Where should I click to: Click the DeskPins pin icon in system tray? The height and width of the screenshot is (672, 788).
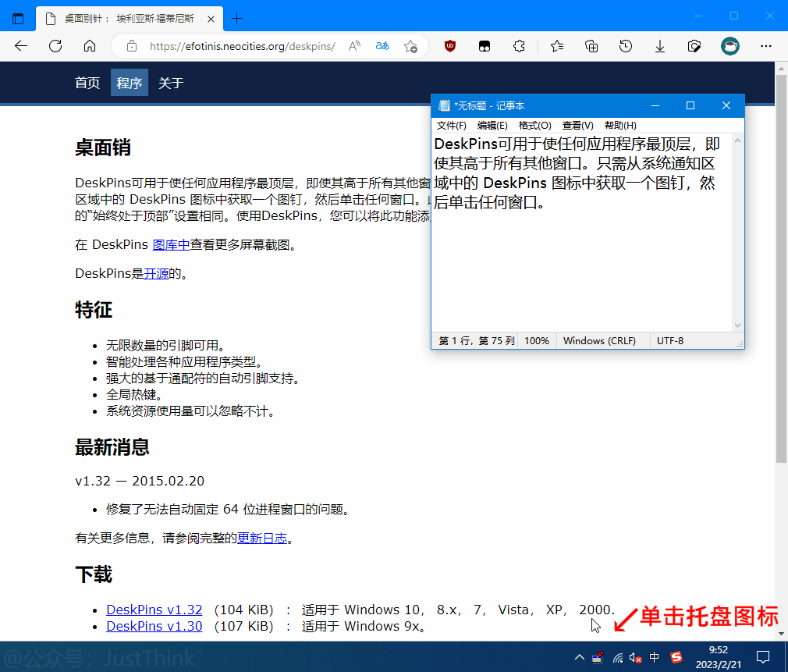(598, 658)
